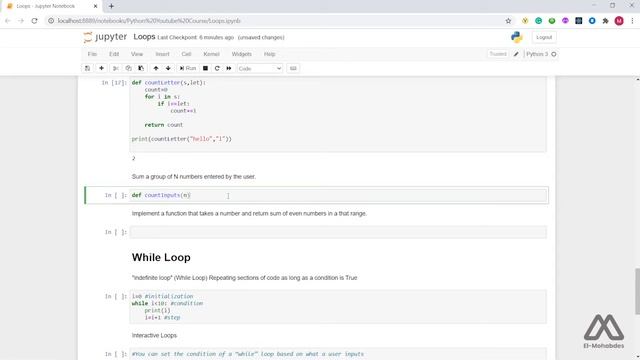Viewport: 640px width, 360px height.
Task: Click the edit pencil icon near Python 3
Action: tap(516, 54)
